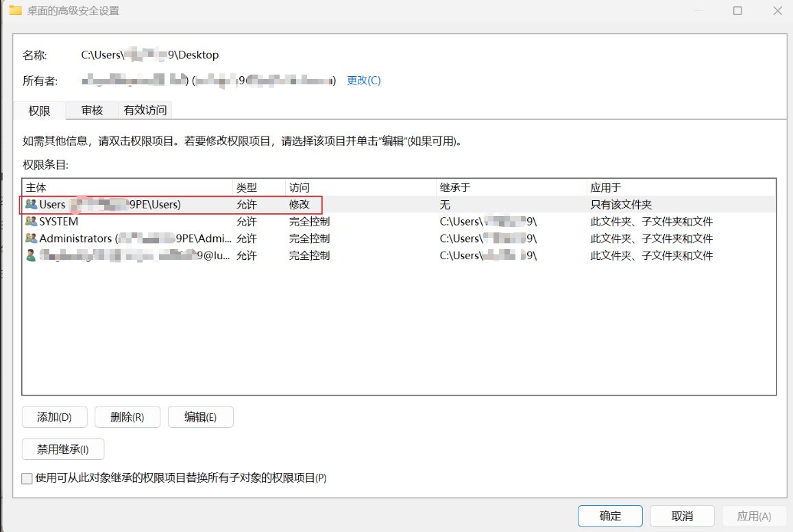This screenshot has width=793, height=532.
Task: Click the 编辑(E) button
Action: point(200,417)
